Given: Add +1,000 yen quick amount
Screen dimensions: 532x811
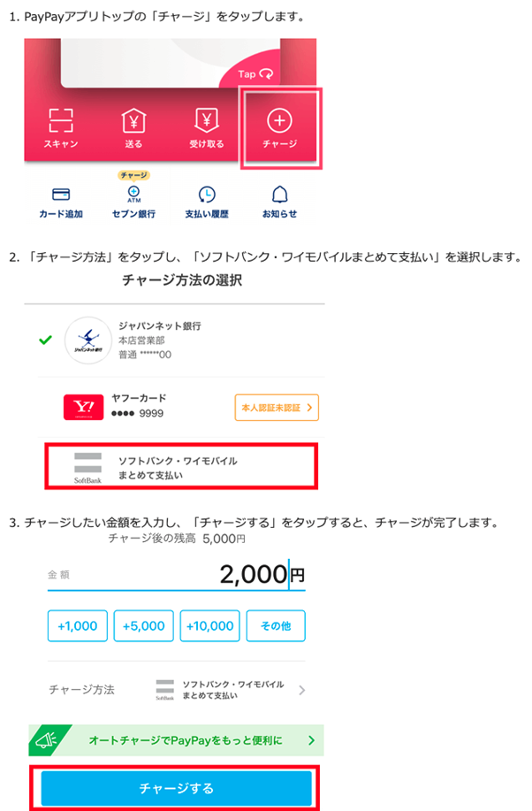Looking at the screenshot, I should tap(78, 625).
